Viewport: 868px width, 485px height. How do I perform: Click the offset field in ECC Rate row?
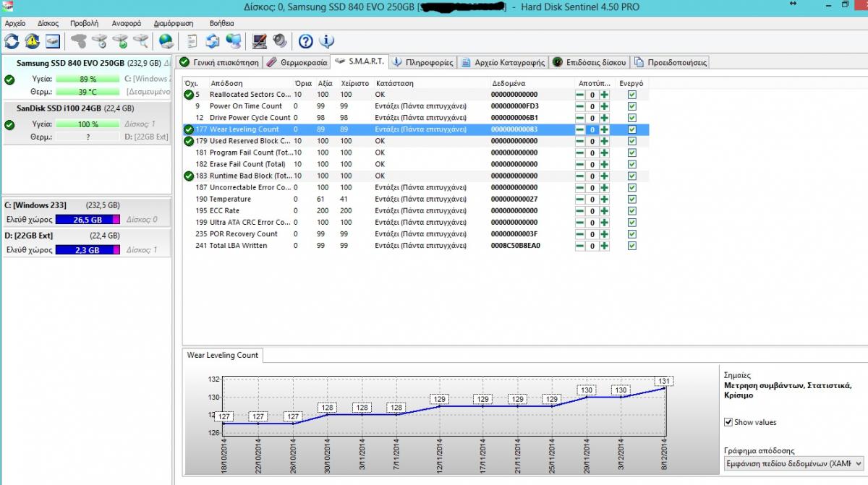coord(592,211)
